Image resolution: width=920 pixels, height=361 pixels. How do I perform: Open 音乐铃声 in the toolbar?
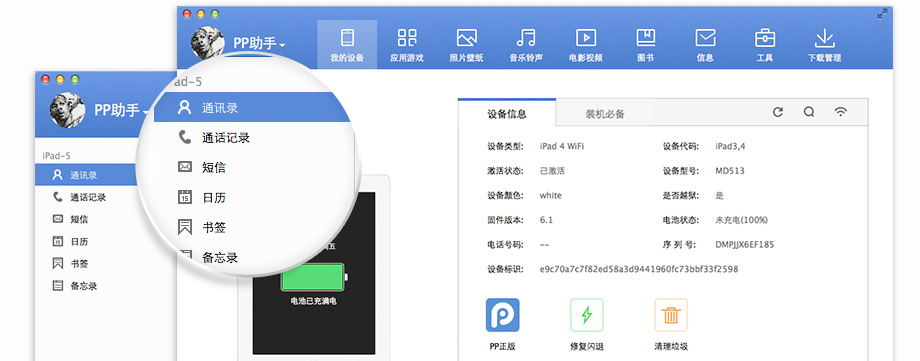(x=526, y=45)
